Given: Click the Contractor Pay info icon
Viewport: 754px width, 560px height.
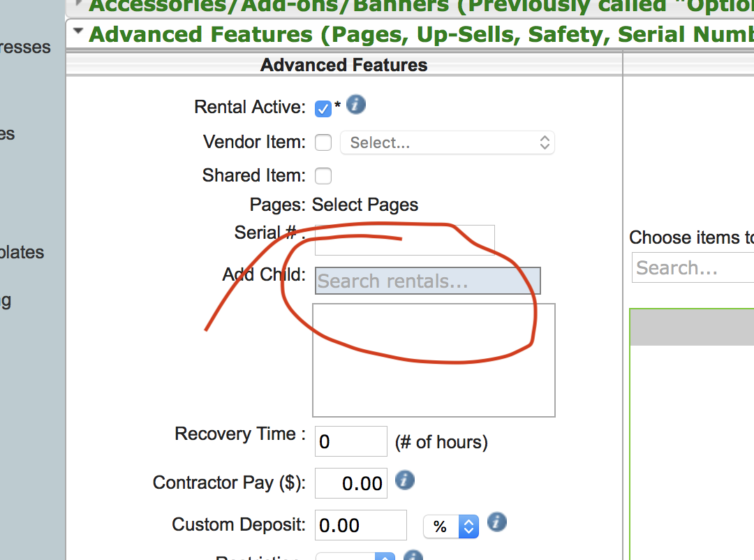Looking at the screenshot, I should (405, 480).
